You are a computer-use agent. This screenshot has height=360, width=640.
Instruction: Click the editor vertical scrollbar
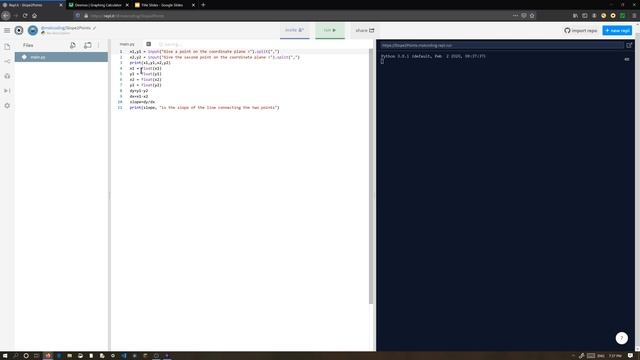coord(371,176)
